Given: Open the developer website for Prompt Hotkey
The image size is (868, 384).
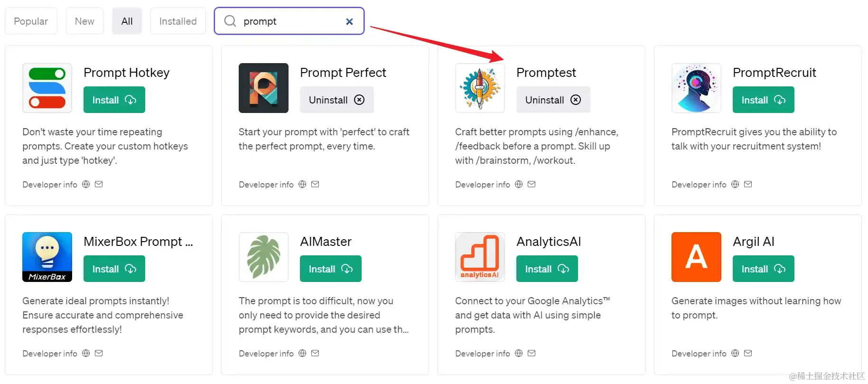Looking at the screenshot, I should (86, 184).
